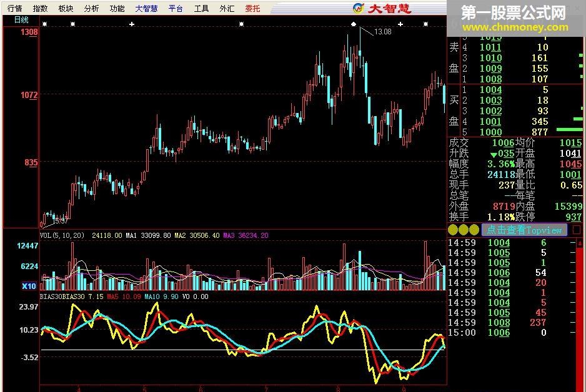Click the MA3 36234.20 value
The image size is (586, 392).
pyautogui.click(x=246, y=235)
